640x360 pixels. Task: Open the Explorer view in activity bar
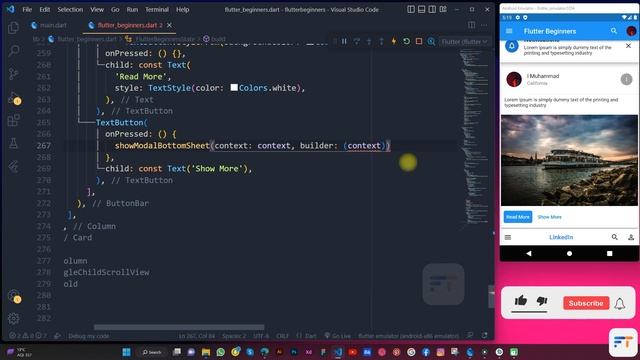13,27
